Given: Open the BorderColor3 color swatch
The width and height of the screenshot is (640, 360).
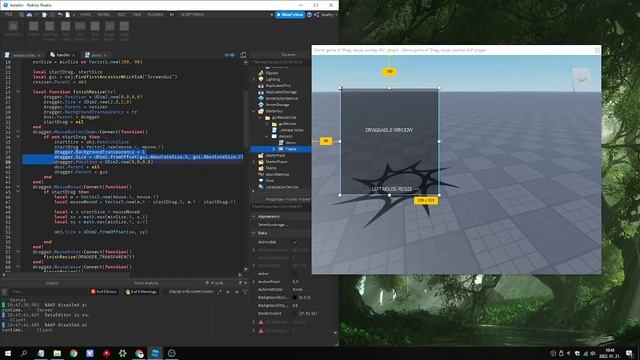Looking at the screenshot, I should (295, 313).
